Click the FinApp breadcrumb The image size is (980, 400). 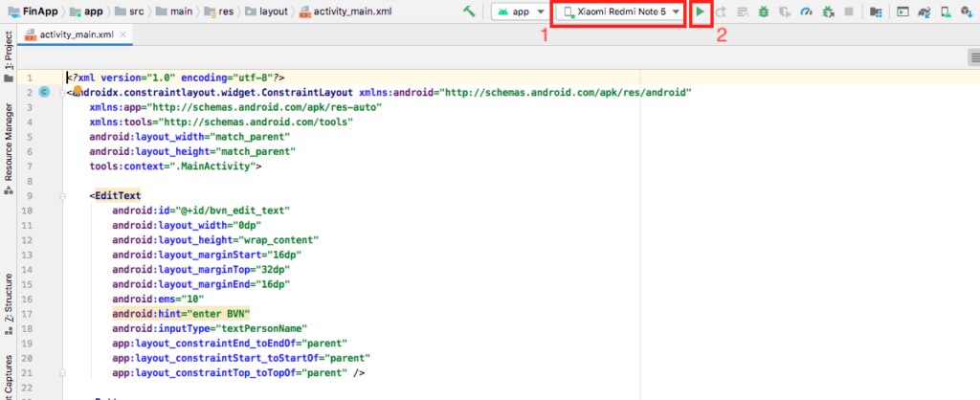(33, 11)
